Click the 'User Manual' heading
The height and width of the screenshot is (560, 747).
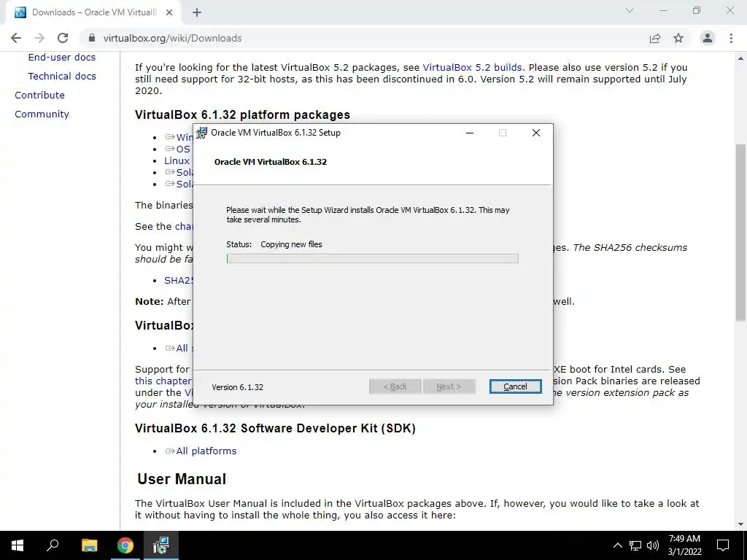click(x=182, y=479)
